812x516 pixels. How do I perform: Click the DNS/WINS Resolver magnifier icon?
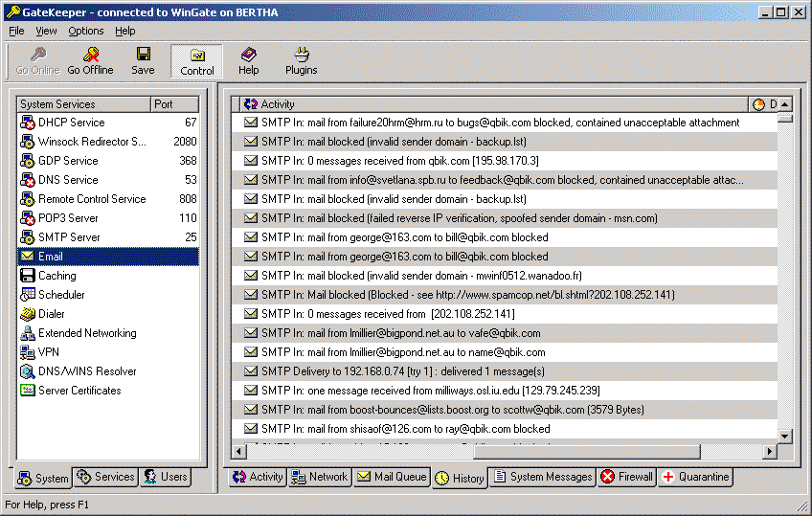[28, 371]
